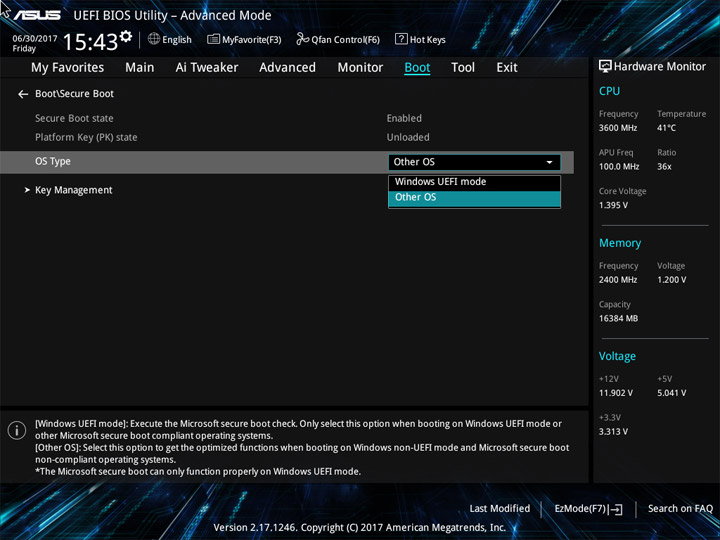
Task: Click the Platform Key Unloaded value
Action: point(408,137)
